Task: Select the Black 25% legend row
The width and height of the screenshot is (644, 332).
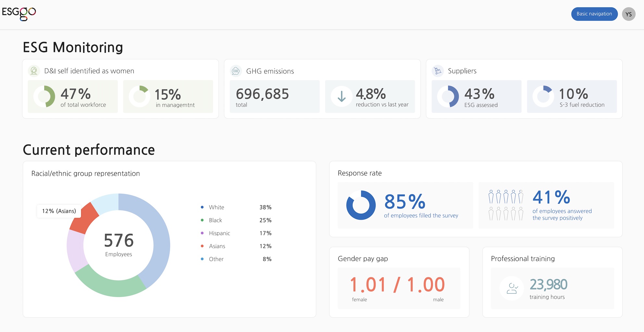Action: (x=236, y=220)
